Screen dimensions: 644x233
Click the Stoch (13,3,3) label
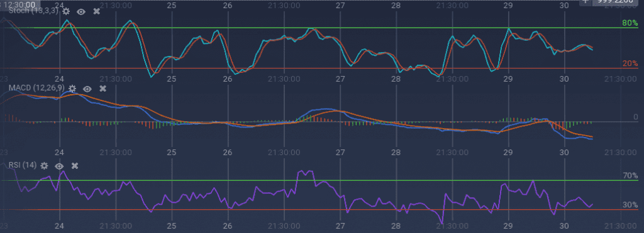pos(35,11)
